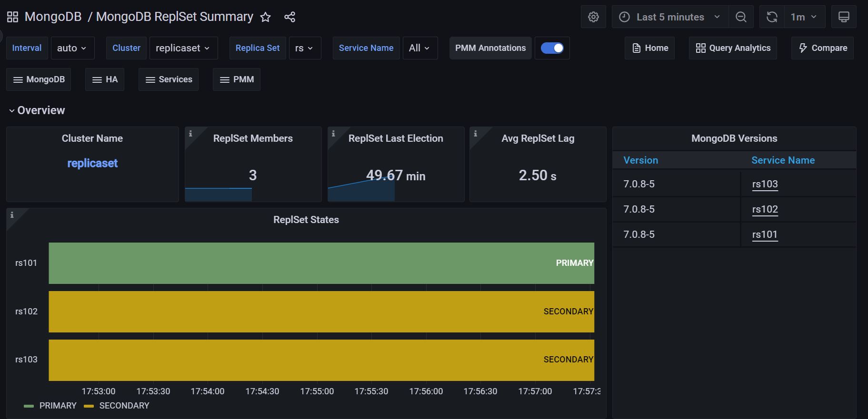868x419 pixels.
Task: Toggle PMM Annotations switch
Action: pos(552,48)
